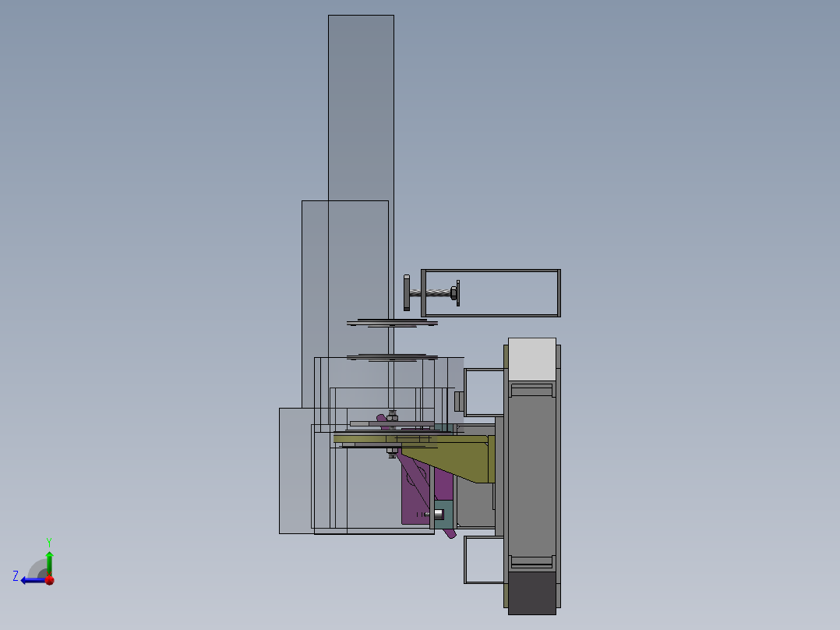Select the small white cylinder in teal block
840x630 pixels.
[438, 515]
